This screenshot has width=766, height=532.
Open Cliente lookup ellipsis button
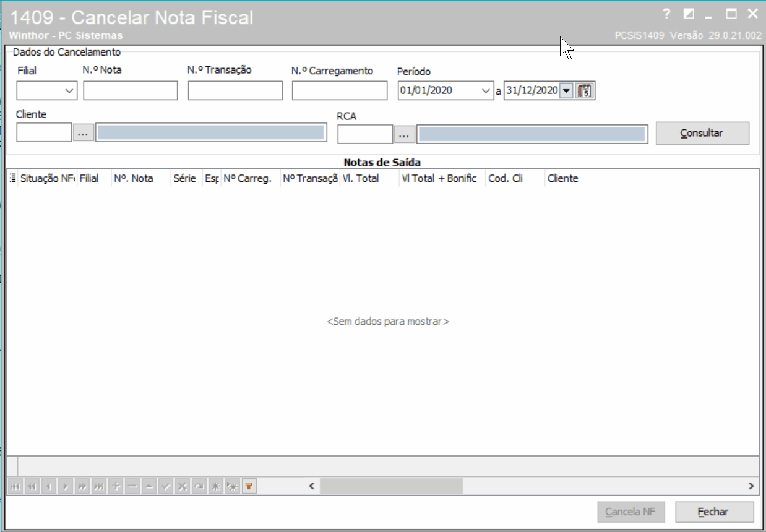[x=84, y=132]
